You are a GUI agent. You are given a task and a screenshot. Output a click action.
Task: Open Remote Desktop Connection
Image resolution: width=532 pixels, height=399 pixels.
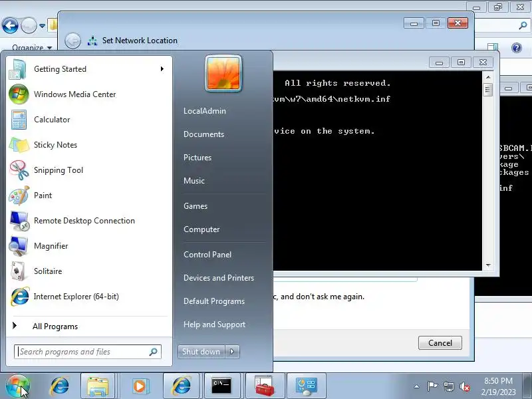point(89,221)
